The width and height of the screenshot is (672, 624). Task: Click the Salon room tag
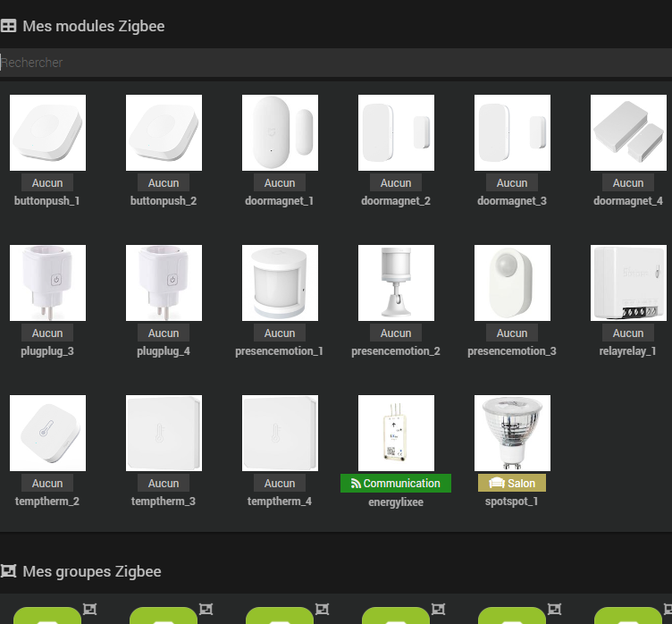(x=512, y=484)
